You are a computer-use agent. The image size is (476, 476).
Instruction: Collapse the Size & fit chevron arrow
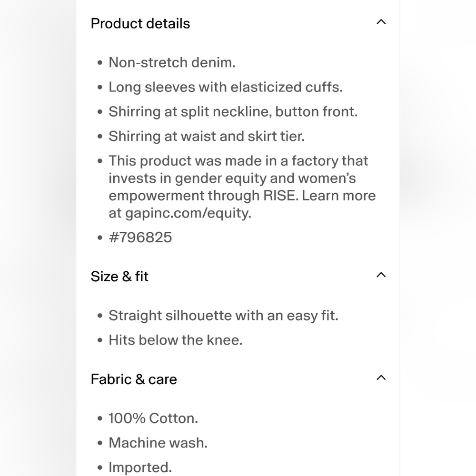381,275
